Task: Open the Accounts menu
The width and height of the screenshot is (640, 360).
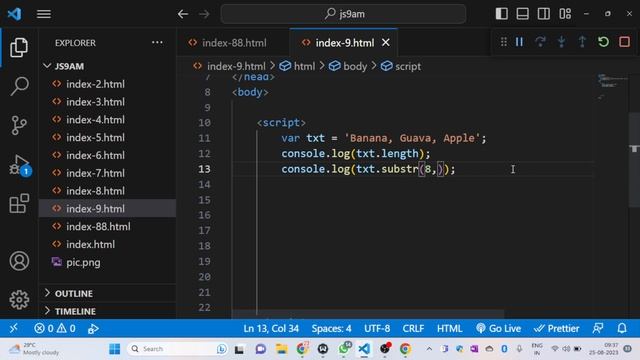Action: [19, 261]
